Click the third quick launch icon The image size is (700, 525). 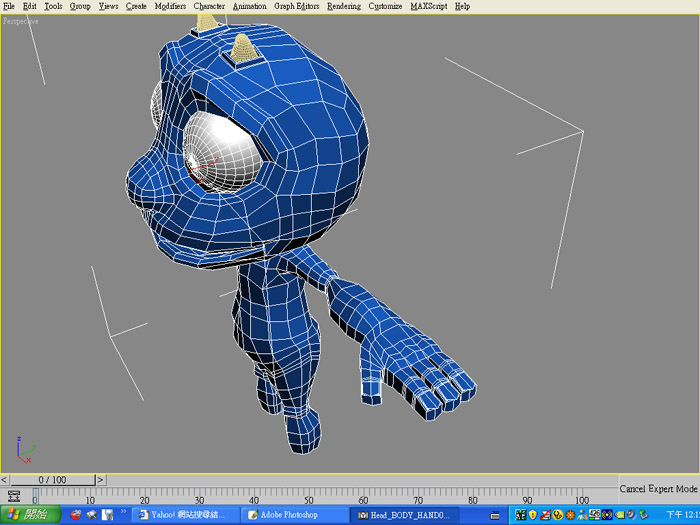[x=107, y=515]
